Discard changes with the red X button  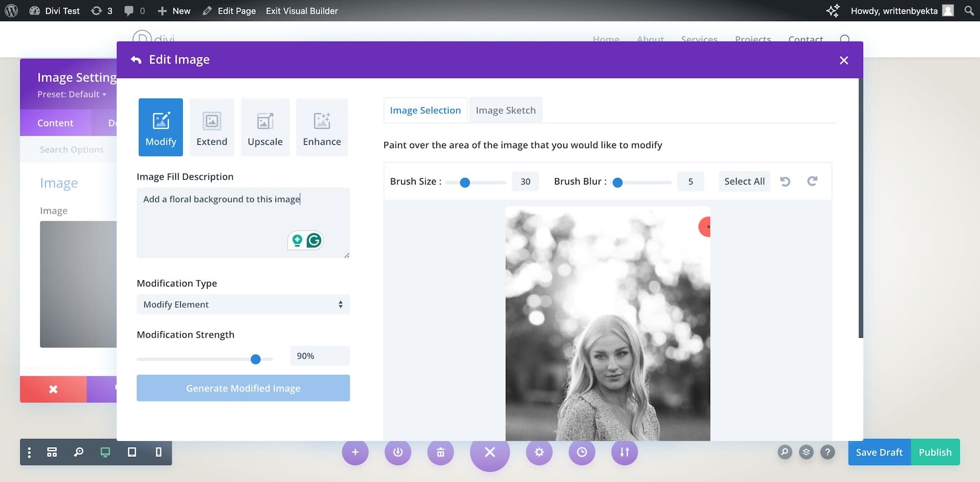[53, 389]
